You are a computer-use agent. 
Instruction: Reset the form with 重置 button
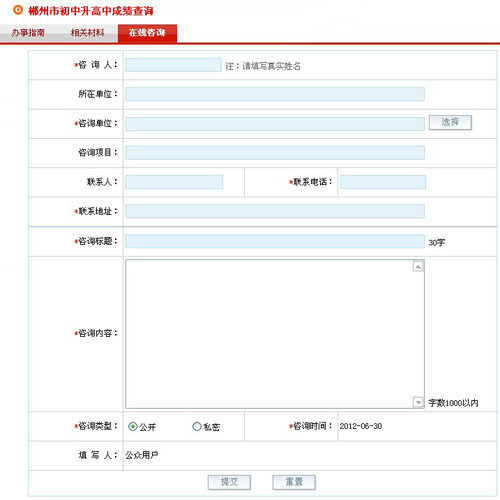tap(294, 482)
